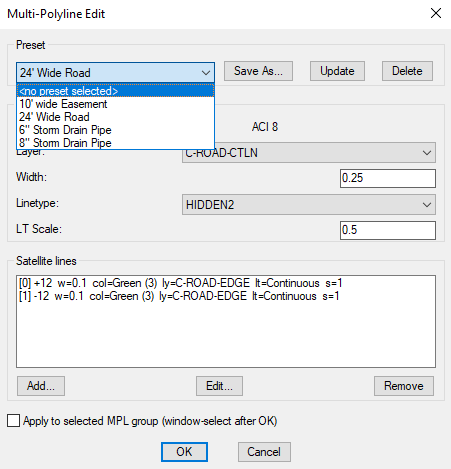Open the Preset combo box showing 24' Wide Road
The width and height of the screenshot is (451, 469).
115,72
